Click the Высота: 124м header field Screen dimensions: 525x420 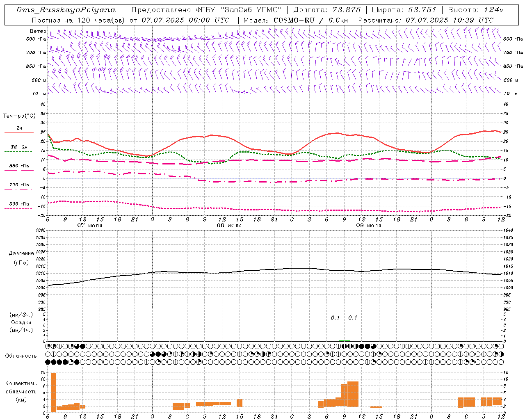point(476,10)
